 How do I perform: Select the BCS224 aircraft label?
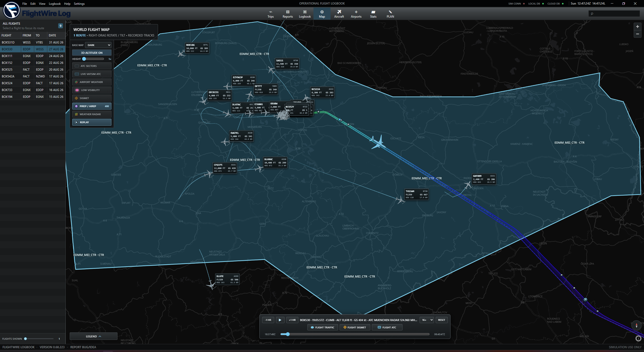[322, 92]
